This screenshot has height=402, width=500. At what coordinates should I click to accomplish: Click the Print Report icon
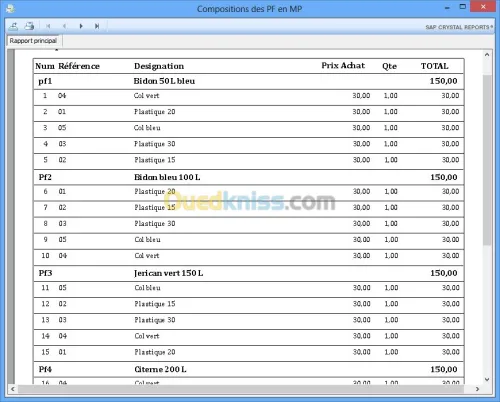point(30,26)
